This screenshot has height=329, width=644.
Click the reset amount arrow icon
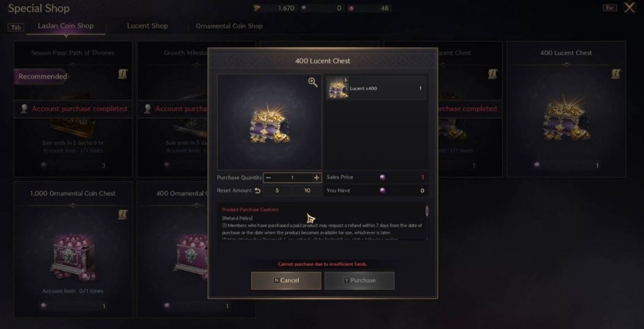pos(257,191)
